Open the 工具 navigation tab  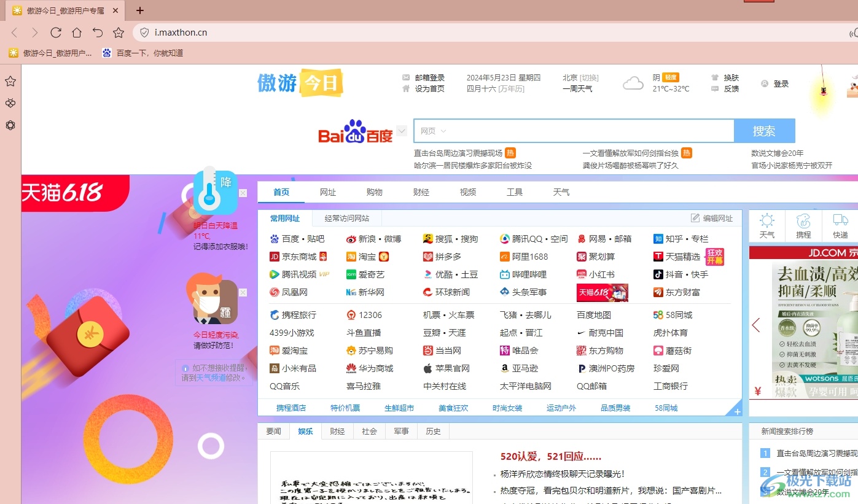(515, 192)
